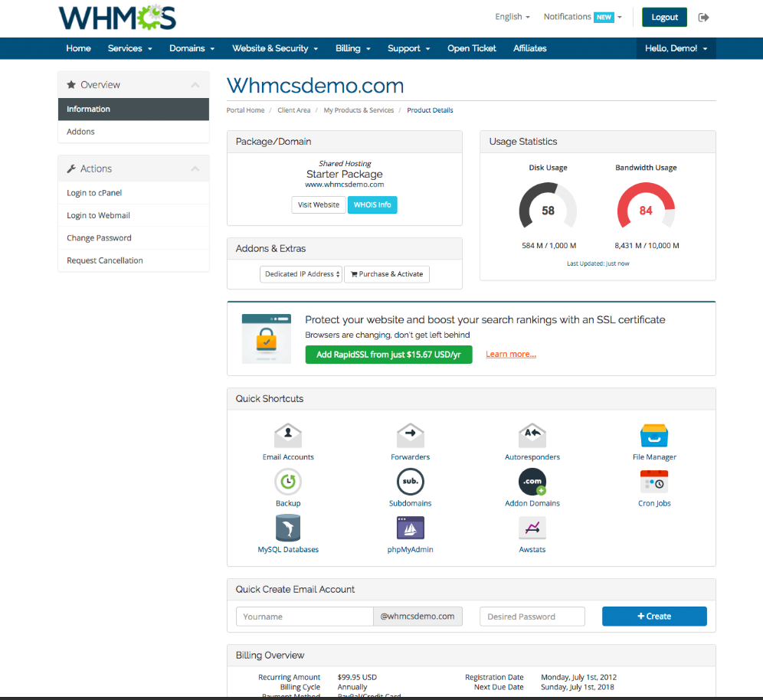Open the Autoresponders envelope icon

pyautogui.click(x=532, y=435)
